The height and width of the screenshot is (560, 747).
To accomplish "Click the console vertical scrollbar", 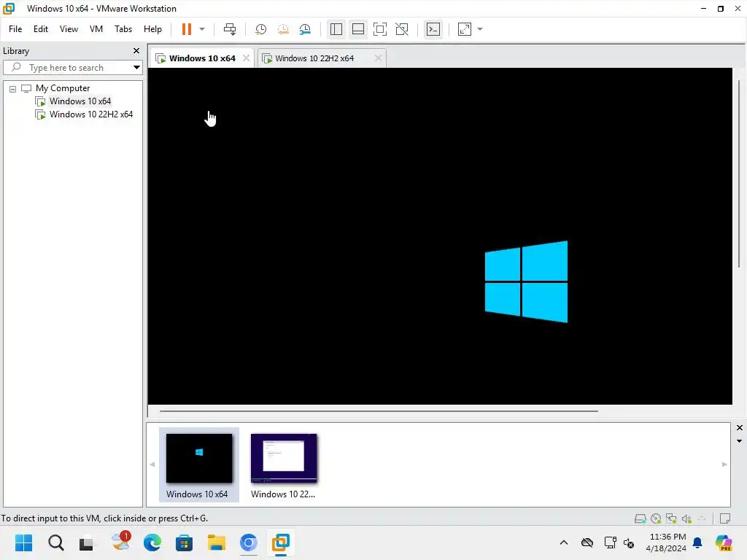I will [x=739, y=174].
